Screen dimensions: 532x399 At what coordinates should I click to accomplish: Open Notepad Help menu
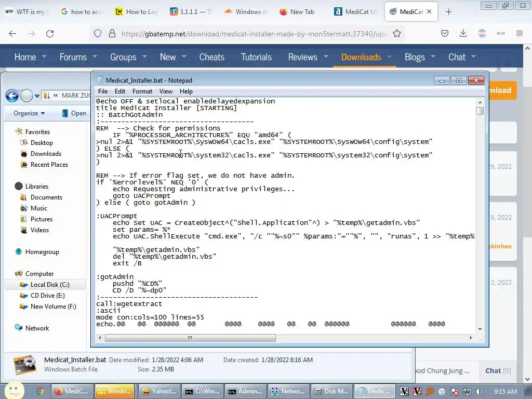(186, 91)
